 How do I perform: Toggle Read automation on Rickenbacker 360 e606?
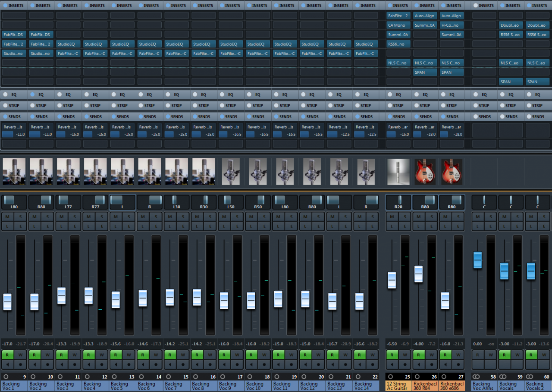(445, 354)
